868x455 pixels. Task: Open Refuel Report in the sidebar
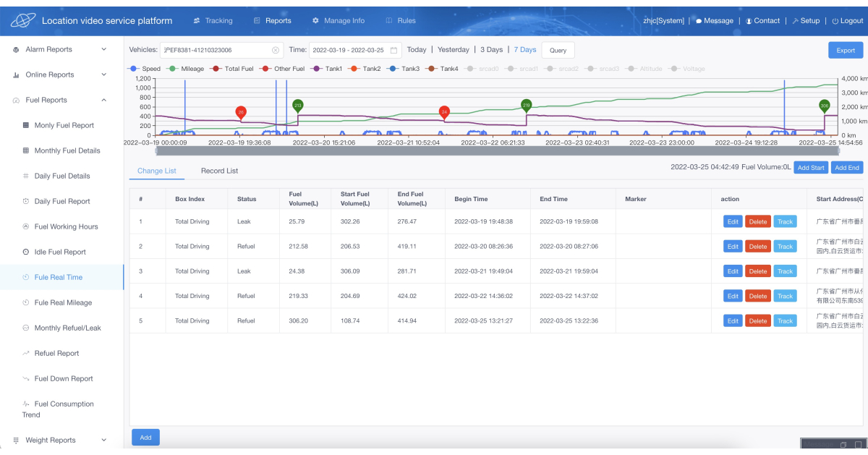point(56,353)
